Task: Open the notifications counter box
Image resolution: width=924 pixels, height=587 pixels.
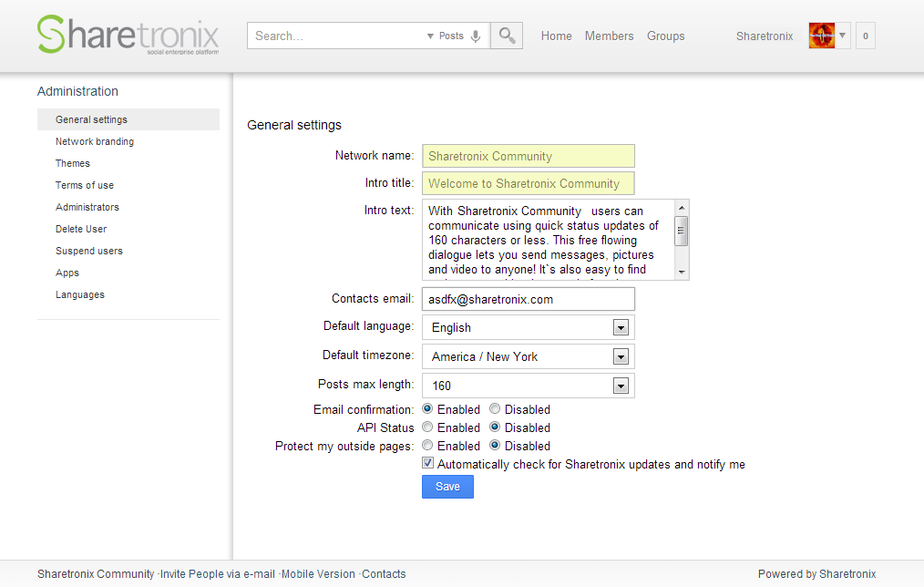Action: click(865, 36)
